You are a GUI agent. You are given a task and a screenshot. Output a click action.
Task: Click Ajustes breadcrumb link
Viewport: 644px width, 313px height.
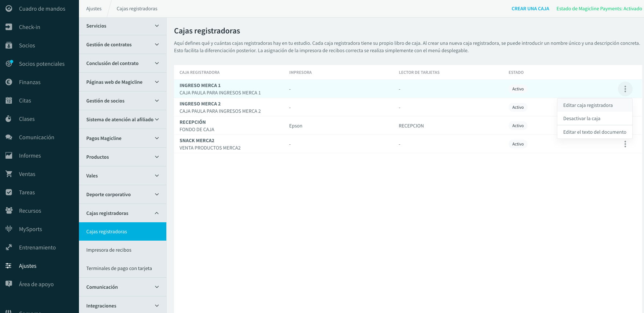(x=94, y=8)
